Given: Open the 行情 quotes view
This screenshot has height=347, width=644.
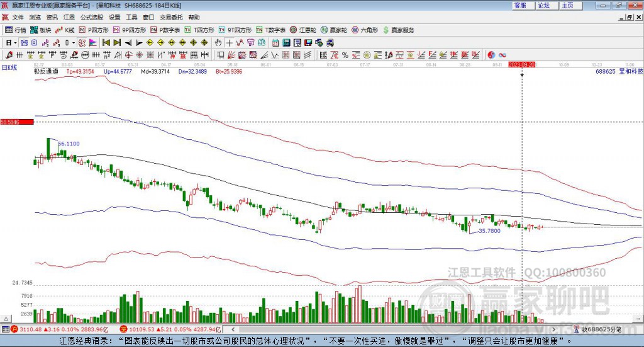Looking at the screenshot, I should click(15, 30).
